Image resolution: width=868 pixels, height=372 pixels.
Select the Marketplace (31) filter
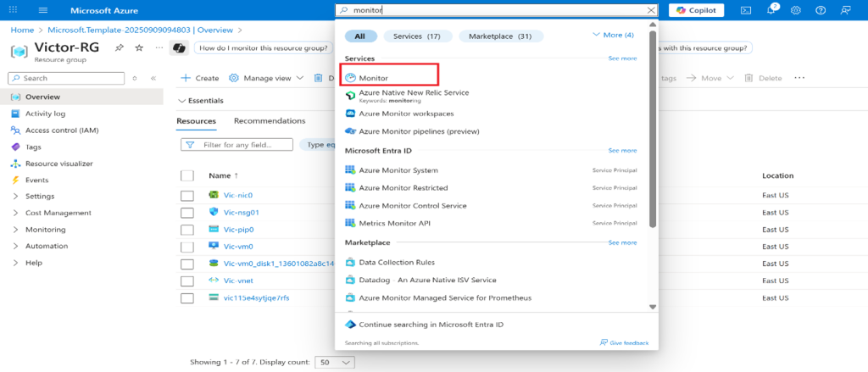coord(500,36)
